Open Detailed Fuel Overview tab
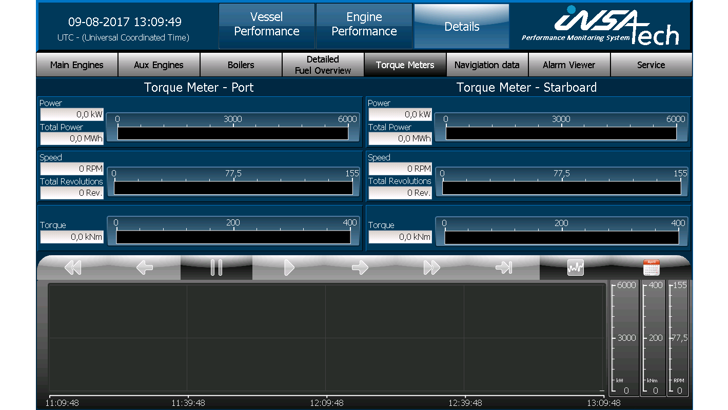 click(323, 65)
